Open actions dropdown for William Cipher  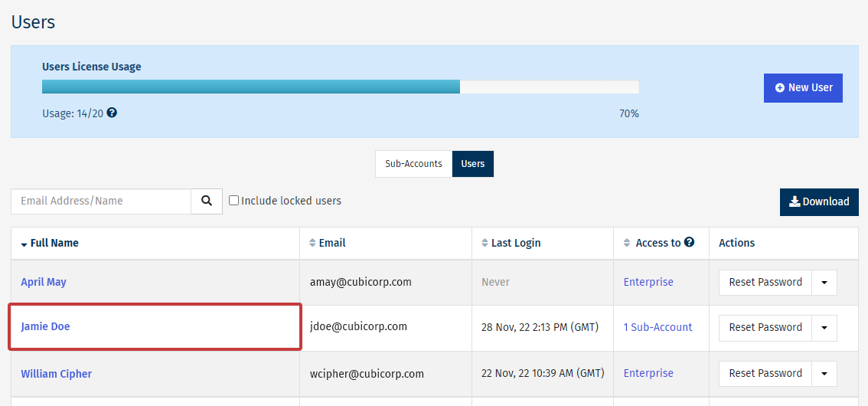coord(824,373)
